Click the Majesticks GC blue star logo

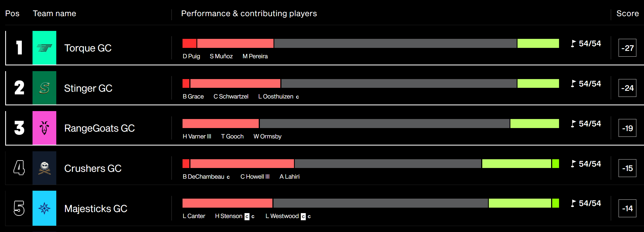pos(44,208)
